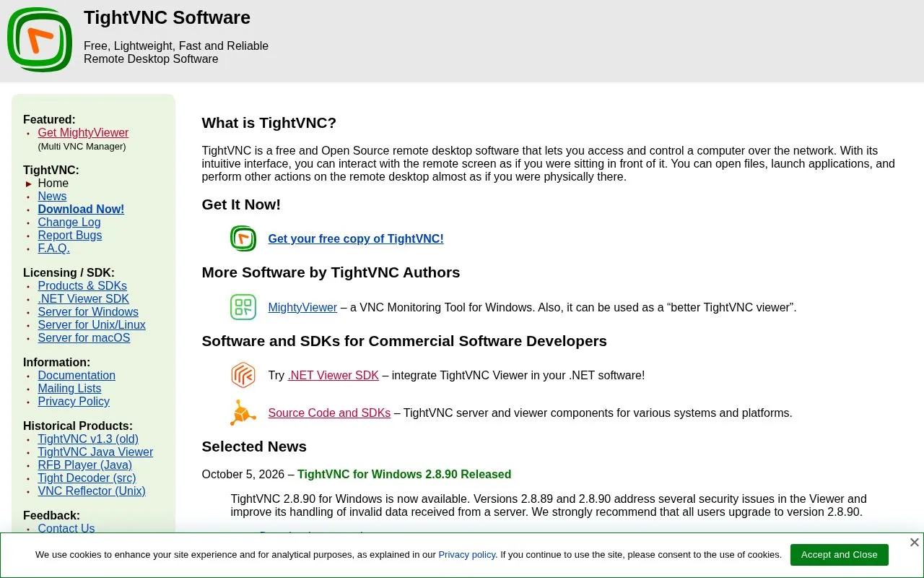
Task: Open the Report Bugs page
Action: tap(70, 236)
